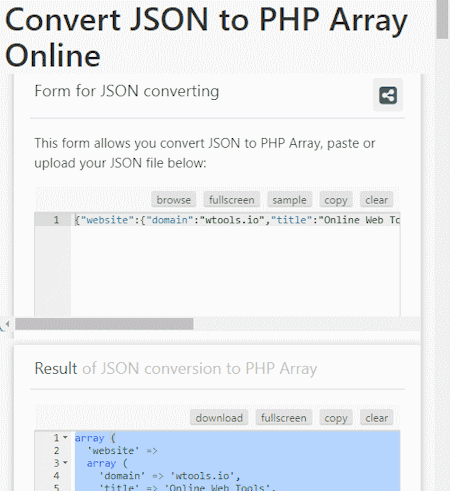Screen dimensions: 450x491
Task: Clear the result editor
Action: pos(376,418)
